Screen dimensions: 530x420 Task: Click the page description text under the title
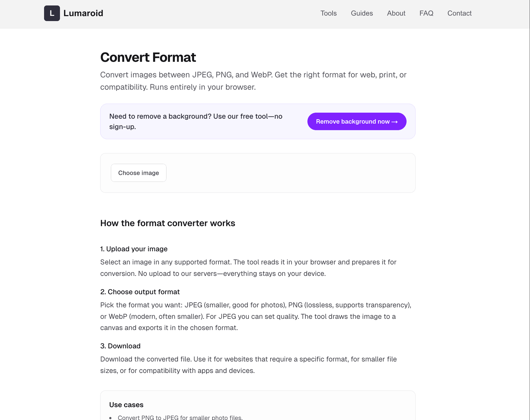tap(254, 81)
